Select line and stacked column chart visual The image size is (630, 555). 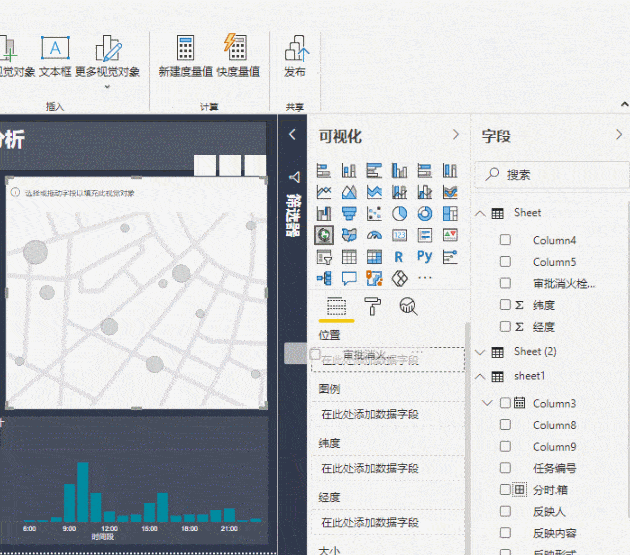click(x=399, y=192)
